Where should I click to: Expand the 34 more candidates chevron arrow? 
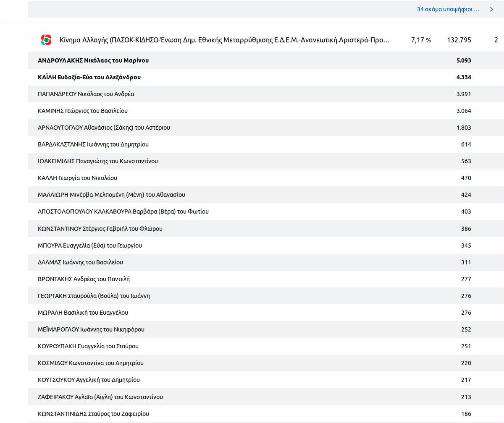coord(491,9)
